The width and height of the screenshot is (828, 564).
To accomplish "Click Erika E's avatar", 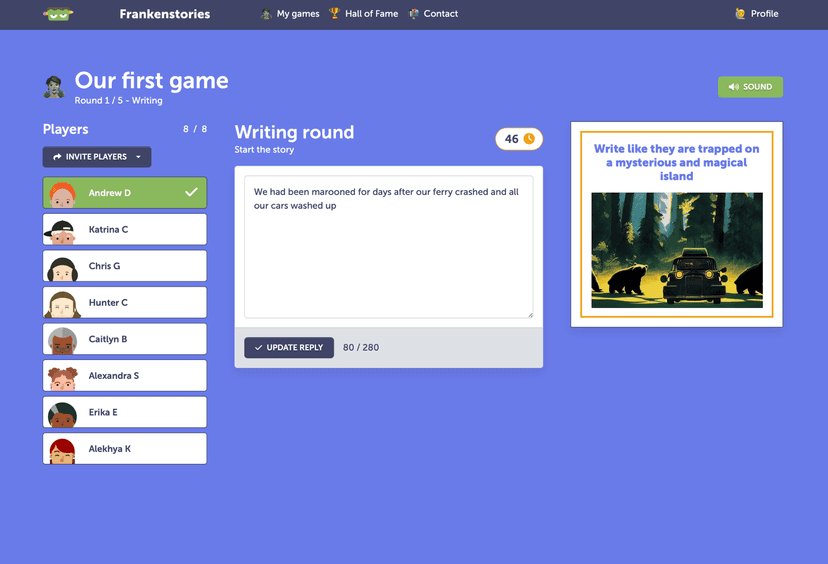I will tap(62, 415).
